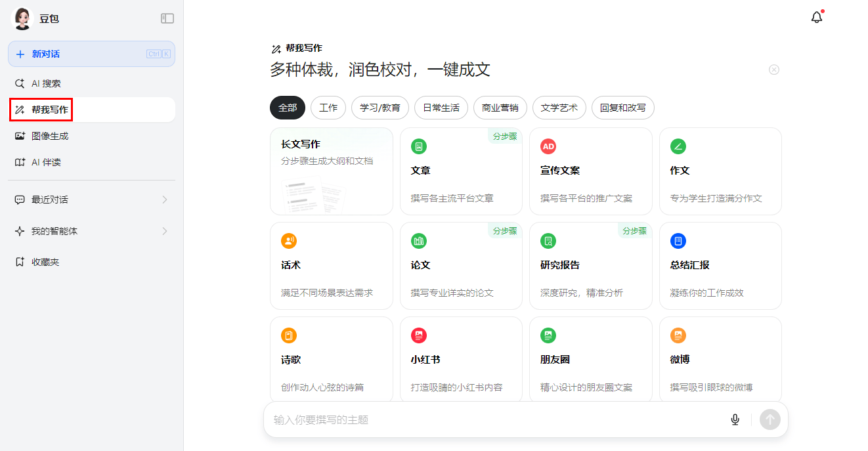Click the notification bell icon
The width and height of the screenshot is (868, 451).
(x=816, y=18)
